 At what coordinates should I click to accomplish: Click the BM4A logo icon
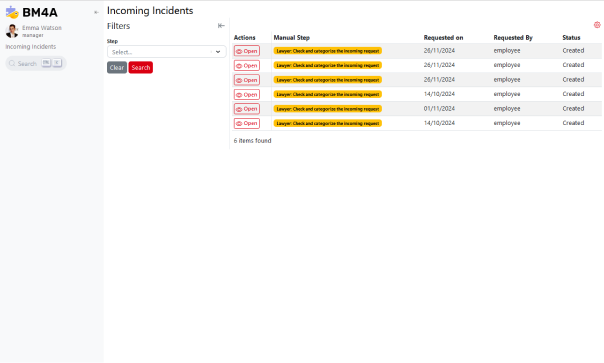point(12,12)
